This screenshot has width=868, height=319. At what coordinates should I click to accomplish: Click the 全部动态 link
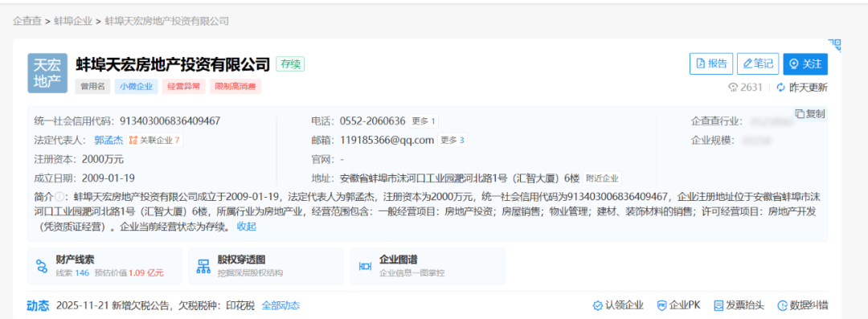click(x=280, y=305)
